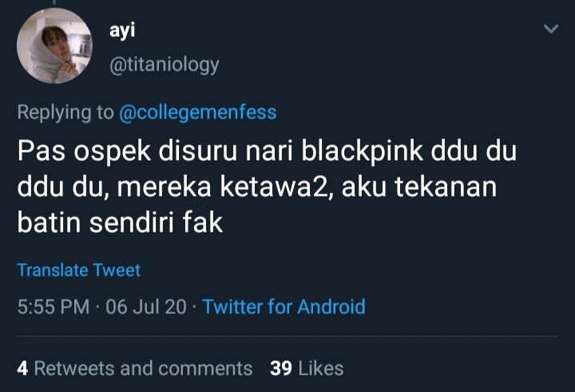Click the bold number 4
This screenshot has width=575, height=392.
click(x=22, y=368)
